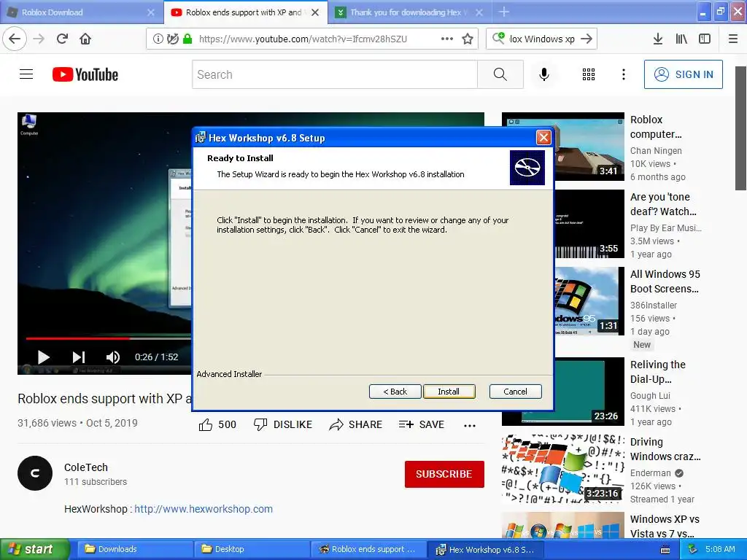Switch to Roblox Download tab
The image size is (747, 560).
pos(81,12)
